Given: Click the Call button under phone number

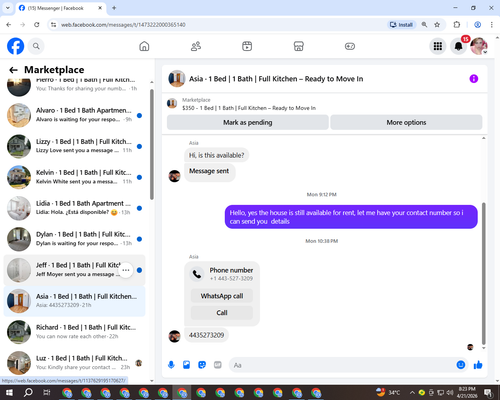Looking at the screenshot, I should point(222,313).
